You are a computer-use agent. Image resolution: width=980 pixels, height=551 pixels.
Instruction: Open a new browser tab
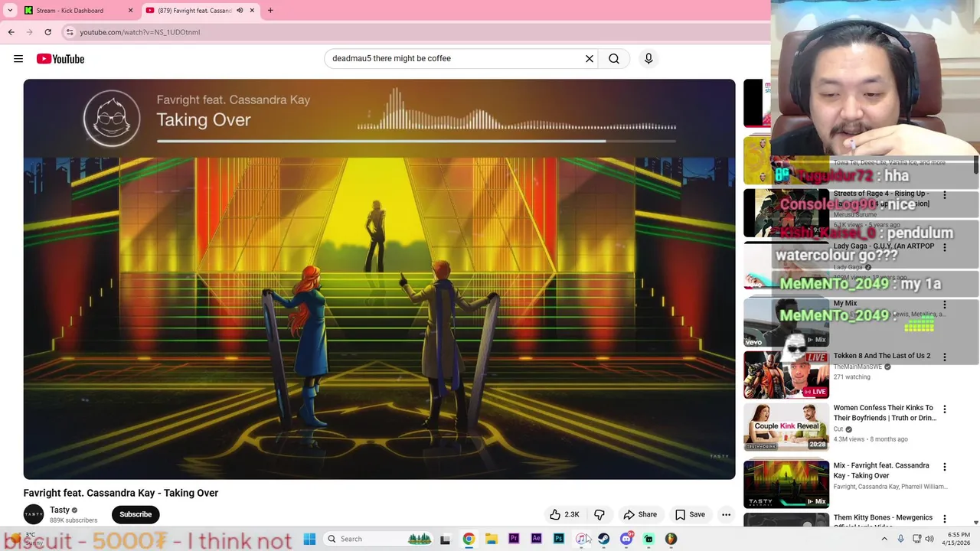click(270, 11)
